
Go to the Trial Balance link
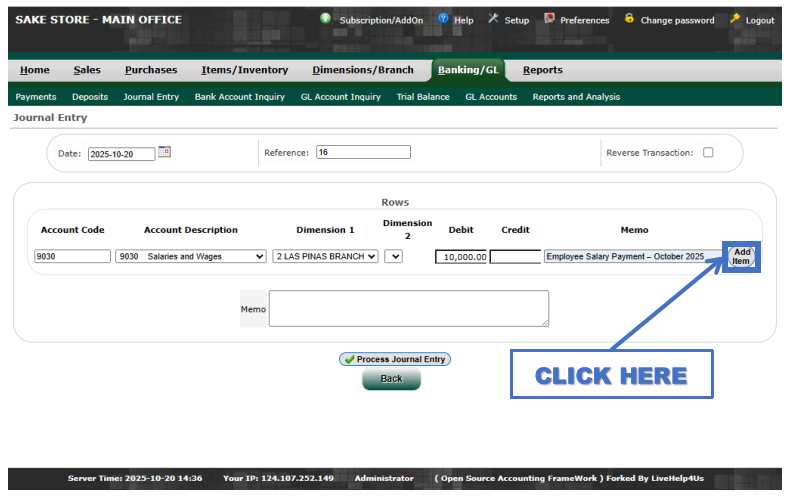[422, 97]
